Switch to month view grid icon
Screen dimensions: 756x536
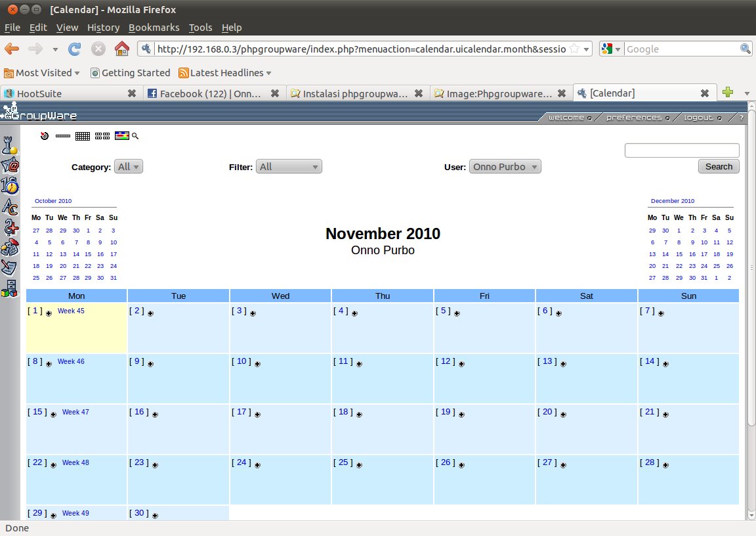pos(82,136)
